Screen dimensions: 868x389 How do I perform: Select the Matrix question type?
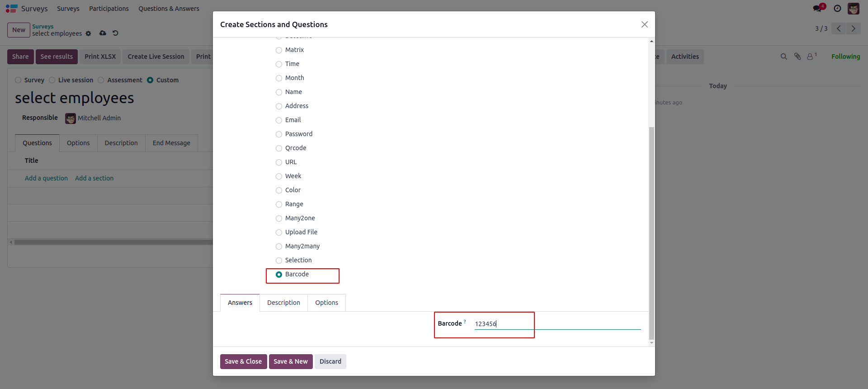click(279, 50)
